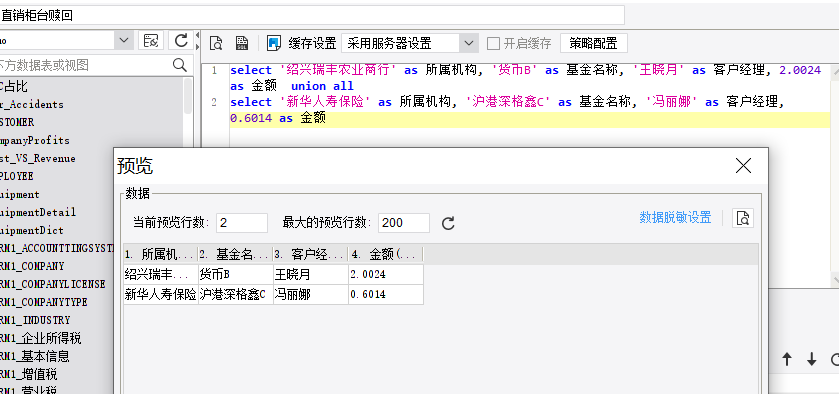Click the cell 新华人寿保险
839x394 pixels.
pos(161,294)
